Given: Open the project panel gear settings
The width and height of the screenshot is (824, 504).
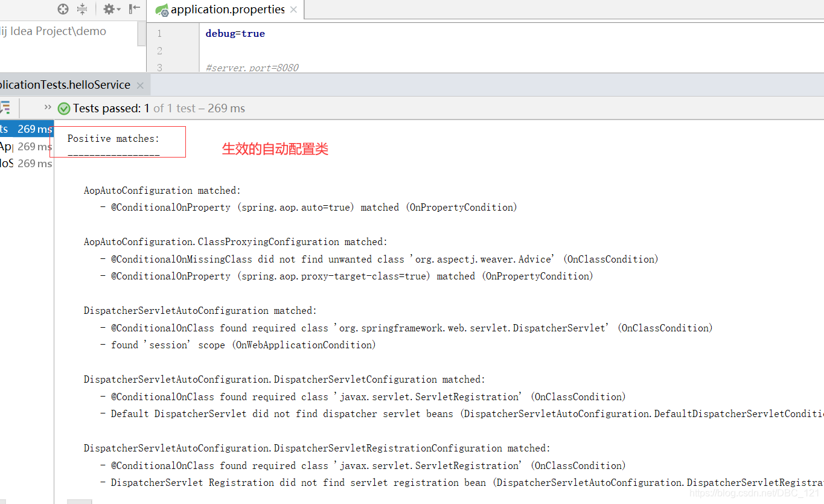Looking at the screenshot, I should 111,9.
